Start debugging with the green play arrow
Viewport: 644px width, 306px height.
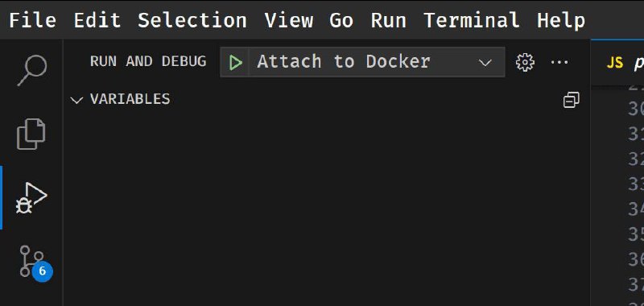pos(235,63)
